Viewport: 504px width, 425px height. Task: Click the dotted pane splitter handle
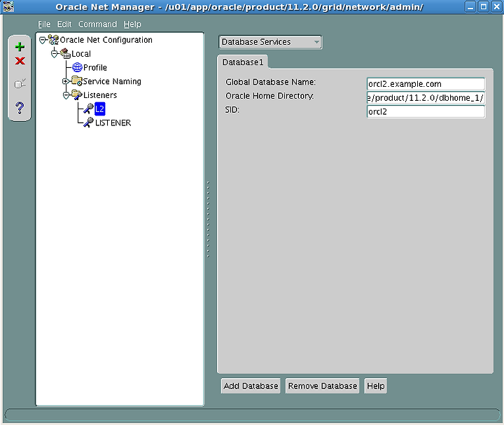coord(209,219)
